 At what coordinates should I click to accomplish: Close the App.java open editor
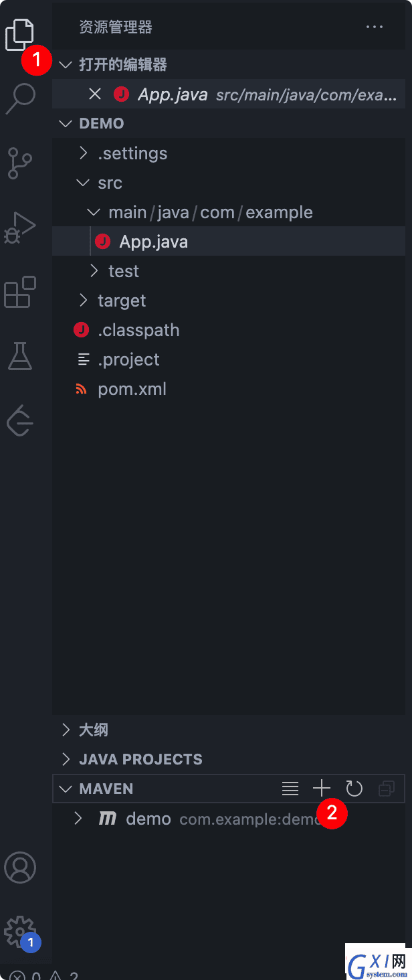tap(95, 94)
